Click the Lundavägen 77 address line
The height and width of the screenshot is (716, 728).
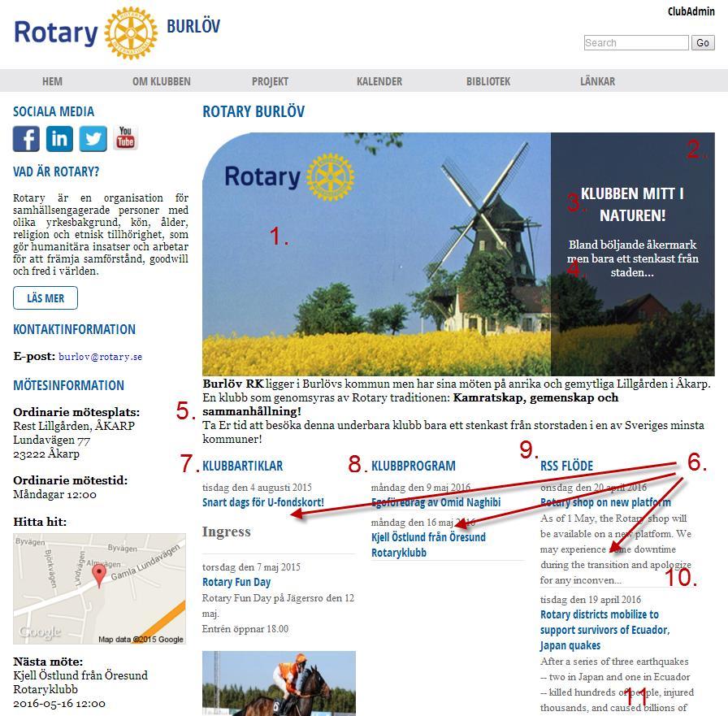[x=51, y=440]
